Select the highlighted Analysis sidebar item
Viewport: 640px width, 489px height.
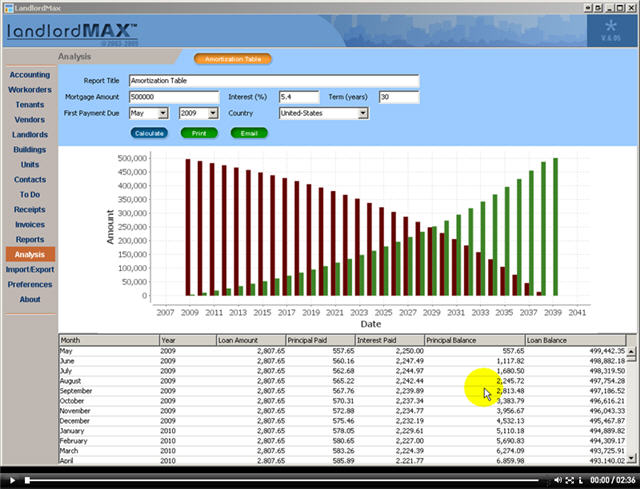point(30,254)
